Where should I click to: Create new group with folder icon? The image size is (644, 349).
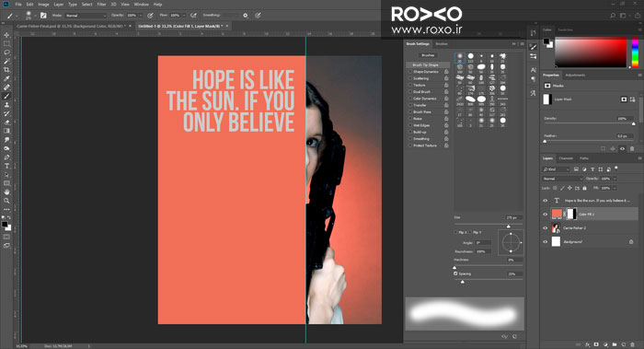tap(615, 344)
